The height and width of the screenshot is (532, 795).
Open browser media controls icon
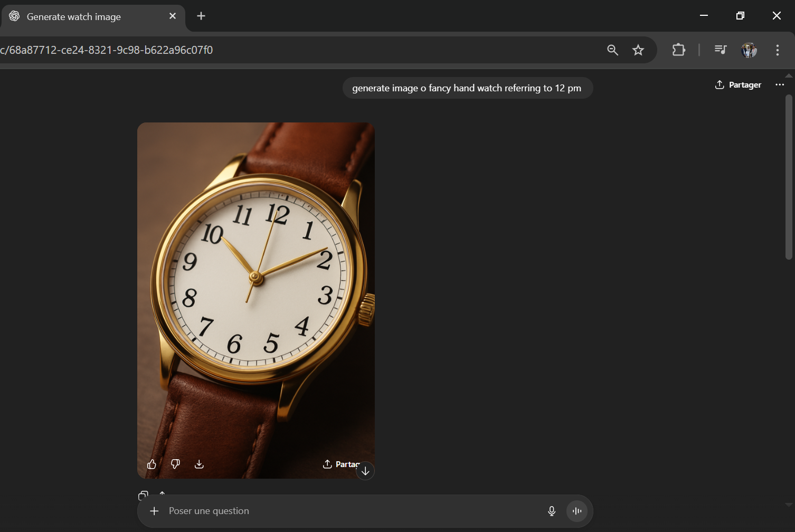720,50
